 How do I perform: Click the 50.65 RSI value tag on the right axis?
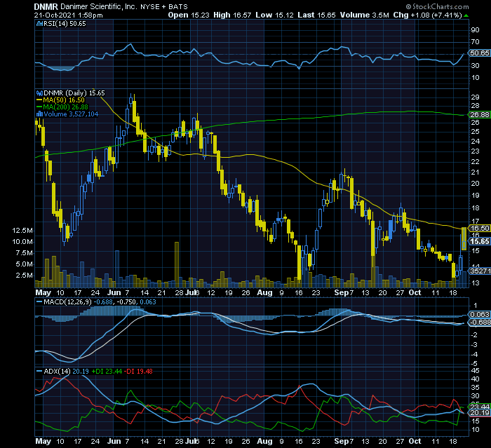click(x=480, y=53)
